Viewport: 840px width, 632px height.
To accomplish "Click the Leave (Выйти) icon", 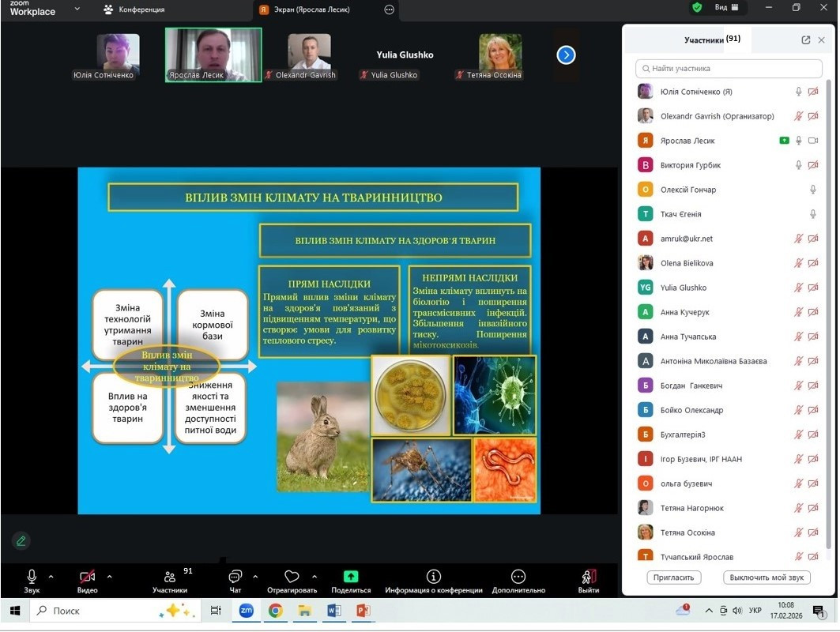I will click(588, 577).
